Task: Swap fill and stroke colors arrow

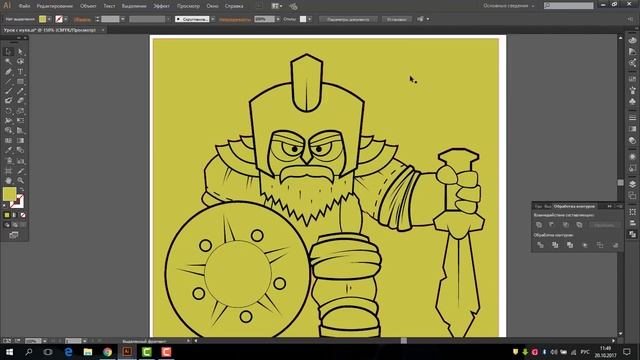Action: click(x=22, y=190)
